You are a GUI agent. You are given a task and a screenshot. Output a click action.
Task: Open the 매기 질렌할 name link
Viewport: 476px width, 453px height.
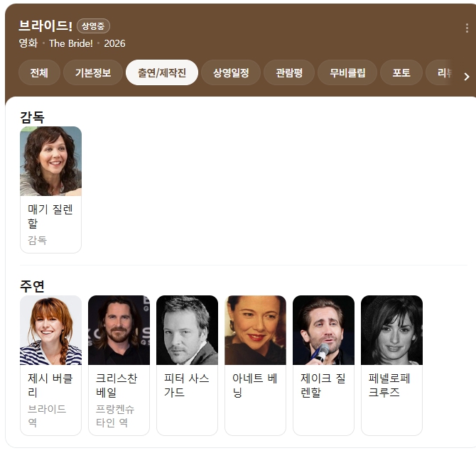click(x=50, y=217)
